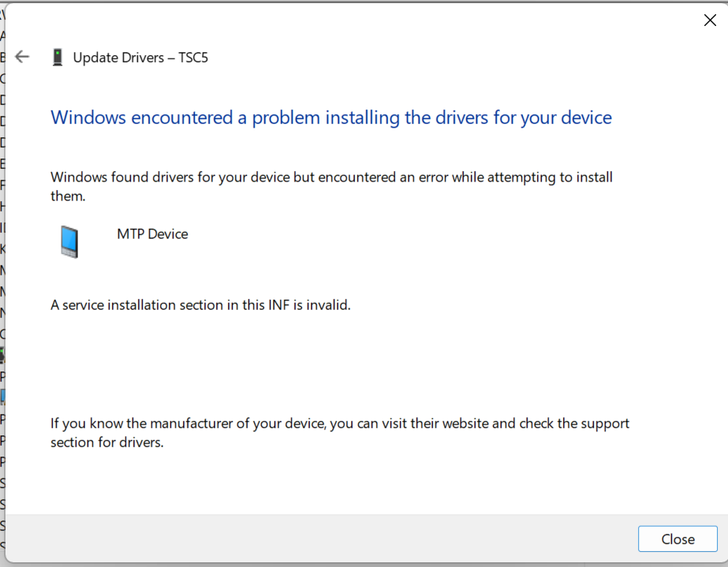Click the "If you know the manufacturer" text
The width and height of the screenshot is (728, 567).
pos(188,423)
